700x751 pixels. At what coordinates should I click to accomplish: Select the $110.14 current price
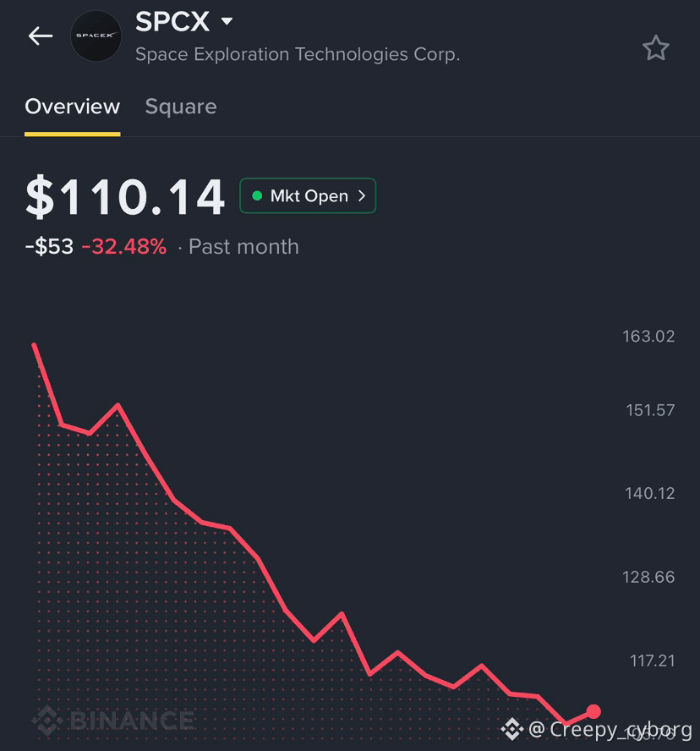tap(125, 197)
